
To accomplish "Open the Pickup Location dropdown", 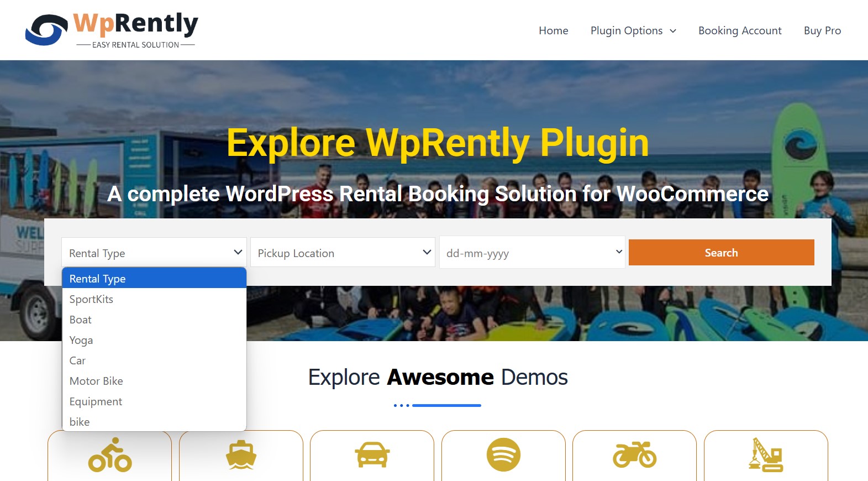I will point(343,253).
